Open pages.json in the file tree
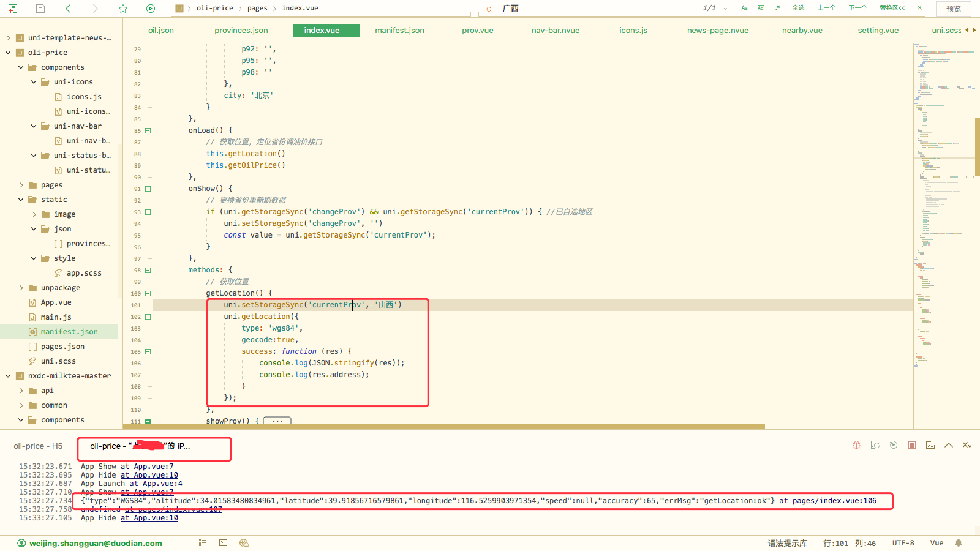 (x=62, y=347)
